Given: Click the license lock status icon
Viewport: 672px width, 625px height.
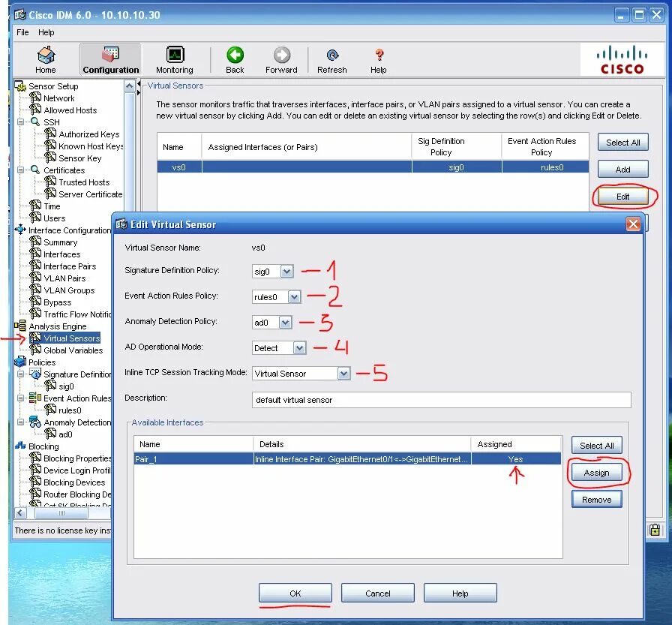Looking at the screenshot, I should pyautogui.click(x=655, y=530).
